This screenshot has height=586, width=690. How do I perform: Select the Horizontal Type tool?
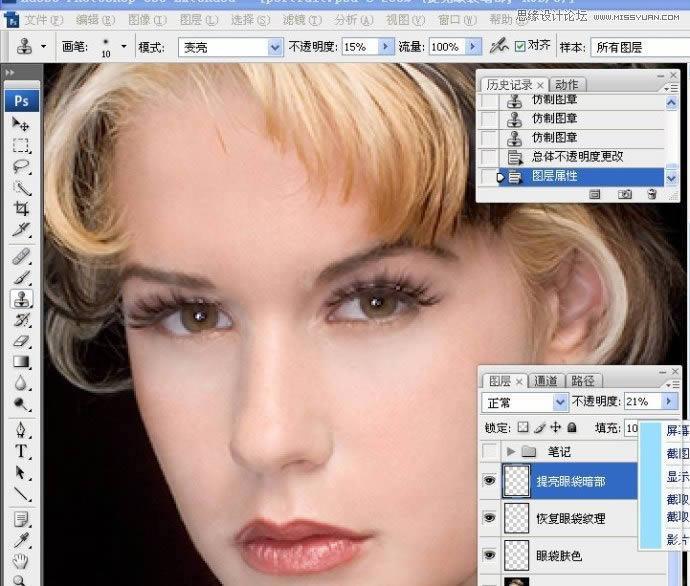tap(20, 451)
